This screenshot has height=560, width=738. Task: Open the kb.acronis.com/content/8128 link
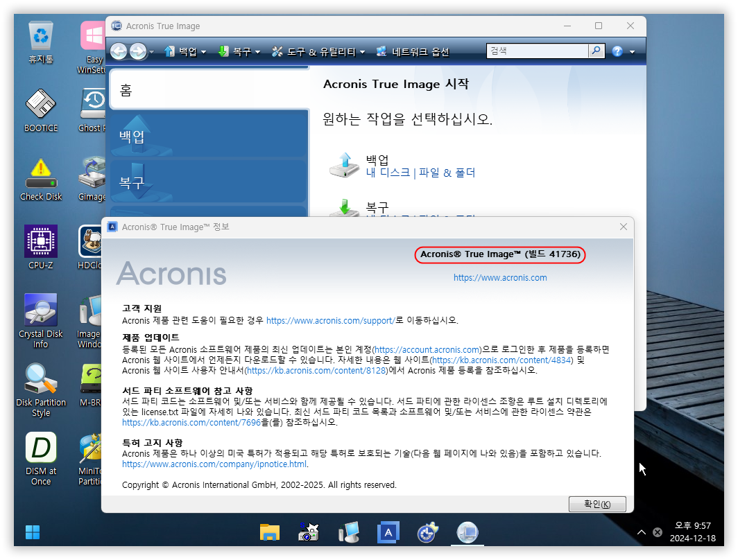tap(316, 370)
